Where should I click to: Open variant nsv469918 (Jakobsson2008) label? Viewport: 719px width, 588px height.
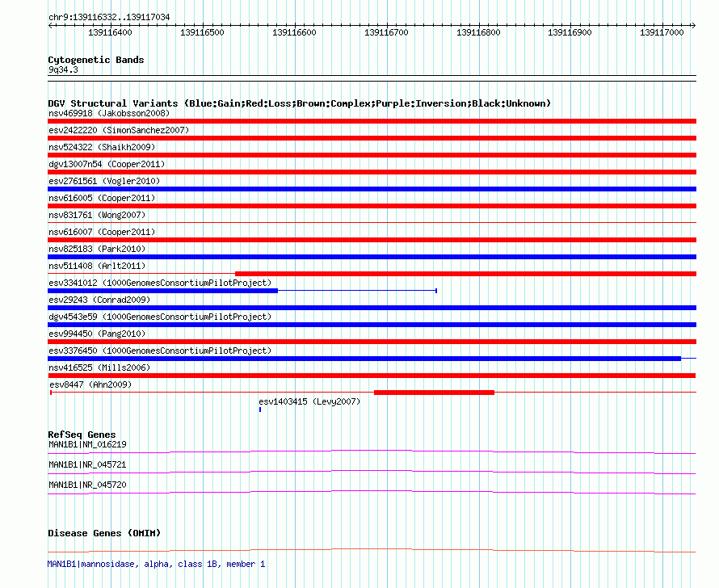coord(109,113)
